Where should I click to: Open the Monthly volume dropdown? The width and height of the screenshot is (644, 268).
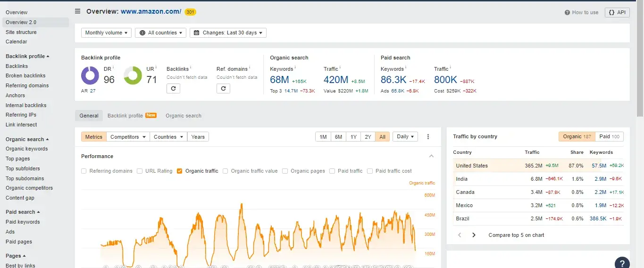[x=107, y=33]
